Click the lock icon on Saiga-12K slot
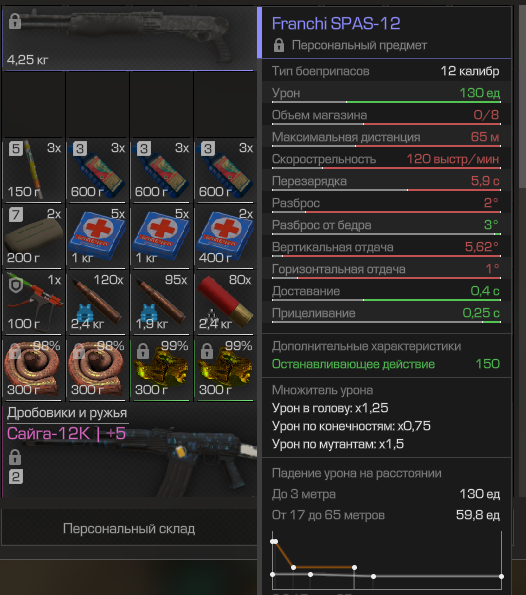Image resolution: width=526 pixels, height=595 pixels. pos(15,457)
